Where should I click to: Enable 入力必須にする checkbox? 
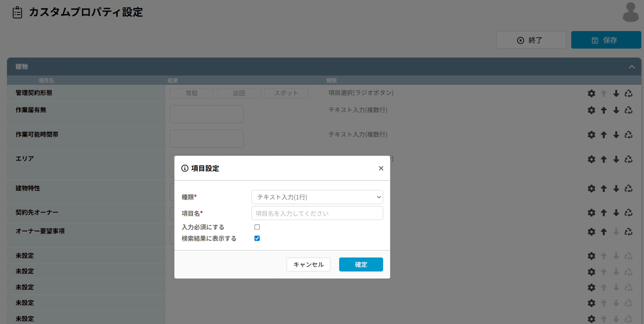pyautogui.click(x=257, y=227)
